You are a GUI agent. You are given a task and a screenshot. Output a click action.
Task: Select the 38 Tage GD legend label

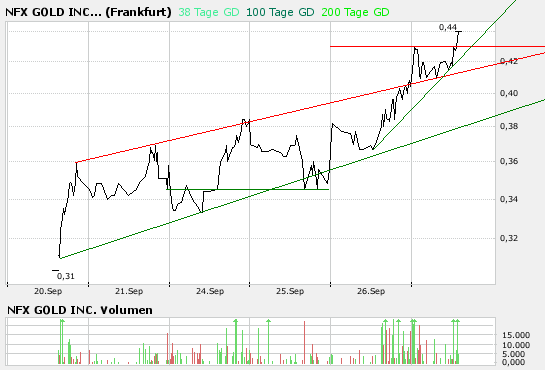[x=209, y=12]
